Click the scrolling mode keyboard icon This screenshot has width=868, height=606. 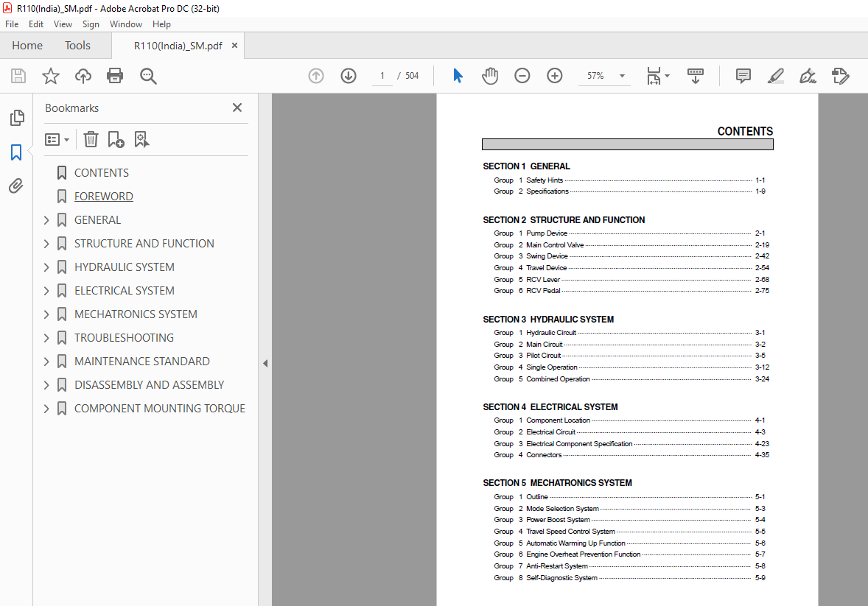pos(696,76)
